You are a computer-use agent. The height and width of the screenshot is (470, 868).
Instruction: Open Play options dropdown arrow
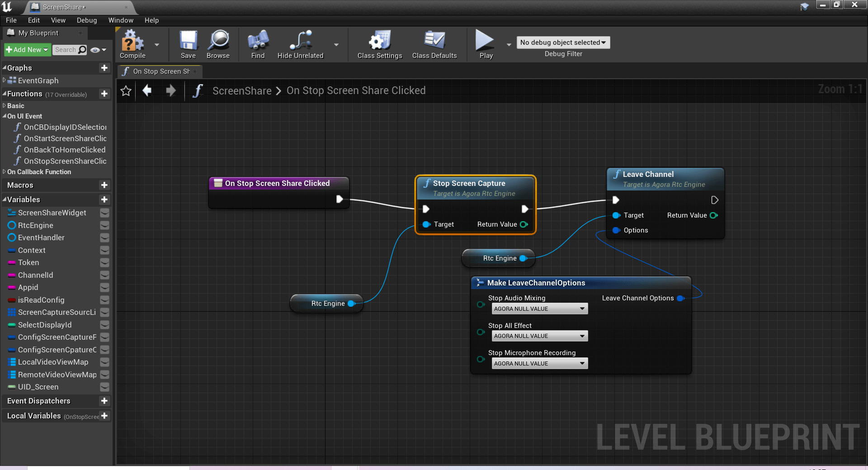point(509,45)
